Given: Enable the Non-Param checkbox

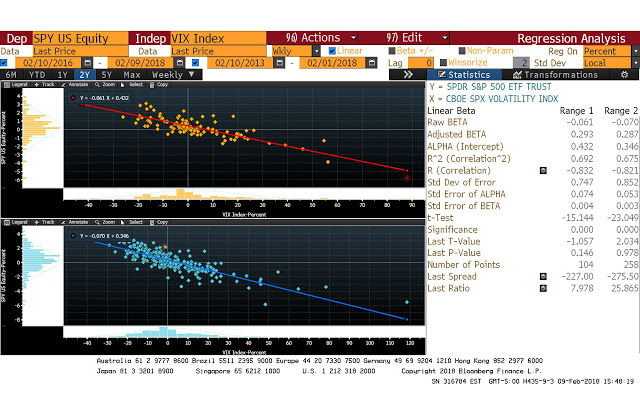Looking at the screenshot, I should 462,51.
